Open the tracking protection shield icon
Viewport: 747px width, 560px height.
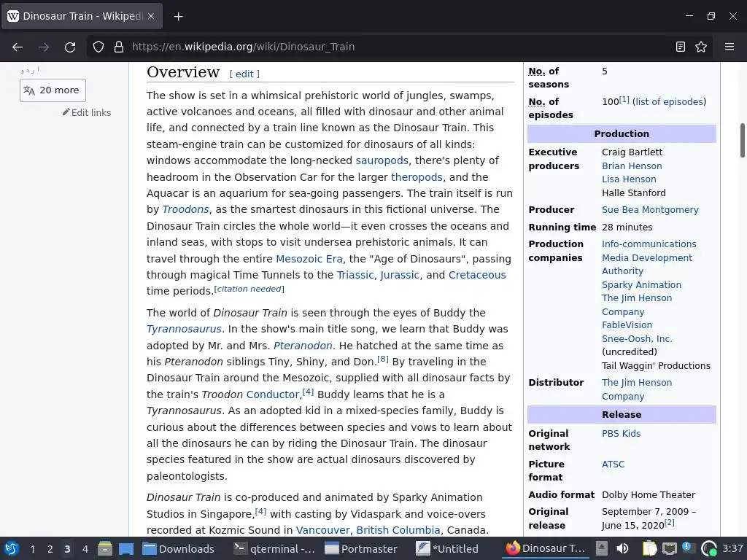point(98,47)
